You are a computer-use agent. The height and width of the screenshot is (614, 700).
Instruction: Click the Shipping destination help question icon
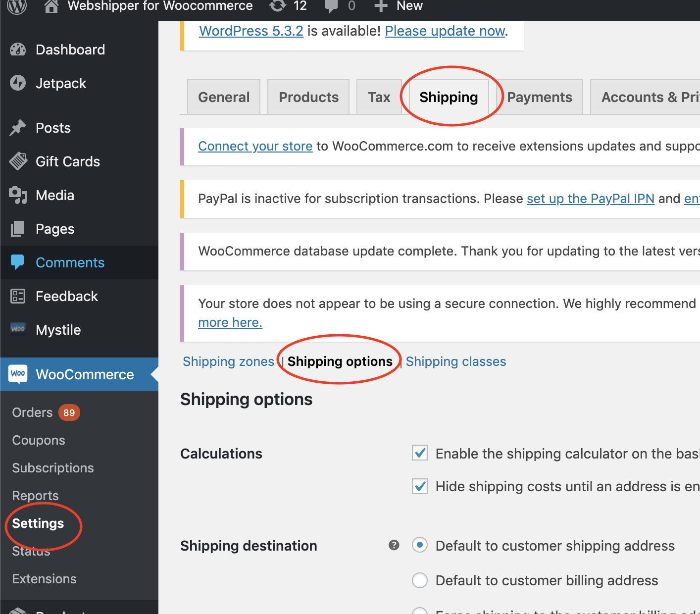[x=394, y=545]
